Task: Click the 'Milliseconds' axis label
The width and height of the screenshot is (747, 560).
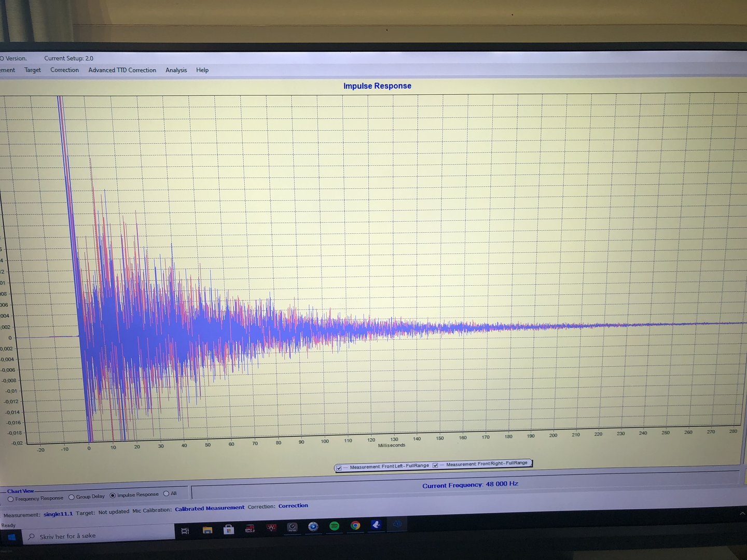Action: coord(392,445)
